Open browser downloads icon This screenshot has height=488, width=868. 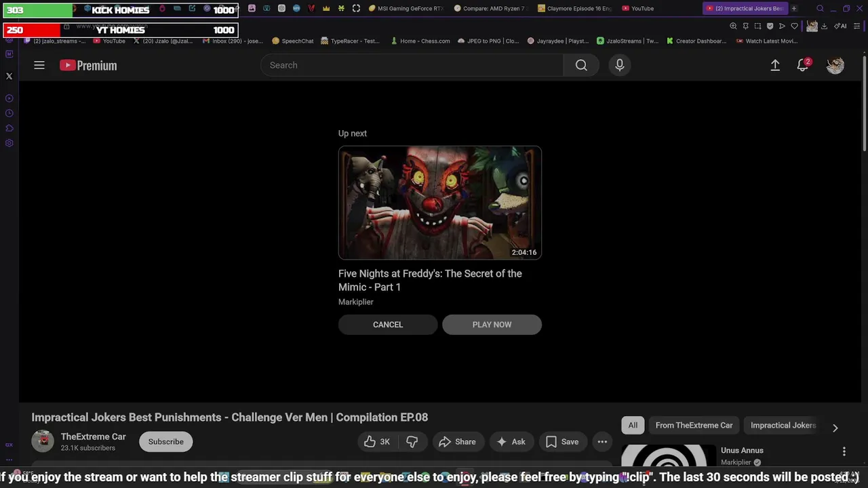coord(824,26)
